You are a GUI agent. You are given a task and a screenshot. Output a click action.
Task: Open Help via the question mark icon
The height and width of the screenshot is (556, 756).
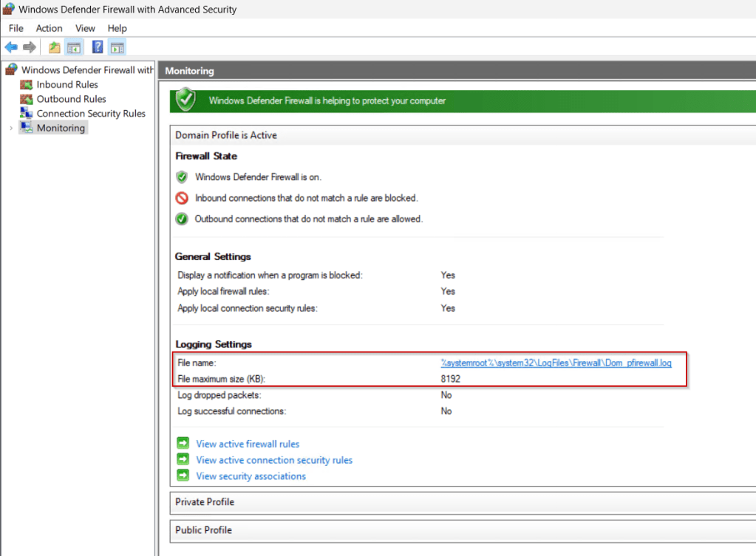[x=97, y=47]
